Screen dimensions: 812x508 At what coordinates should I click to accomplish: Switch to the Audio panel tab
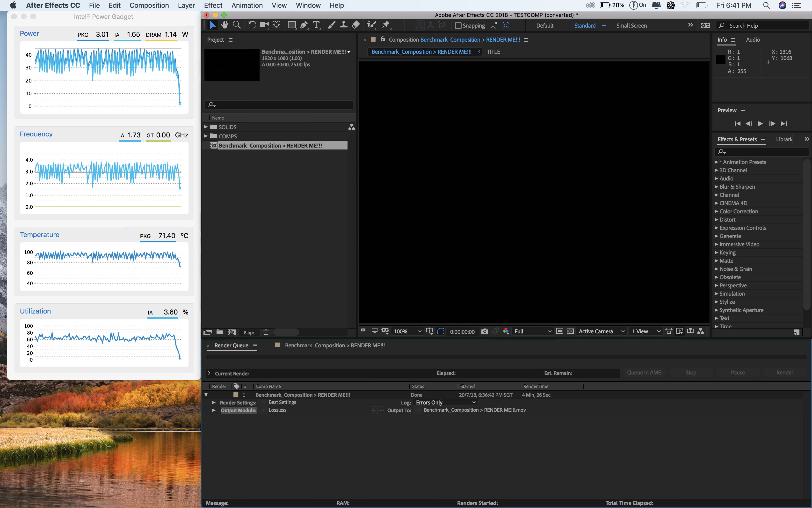(753, 40)
